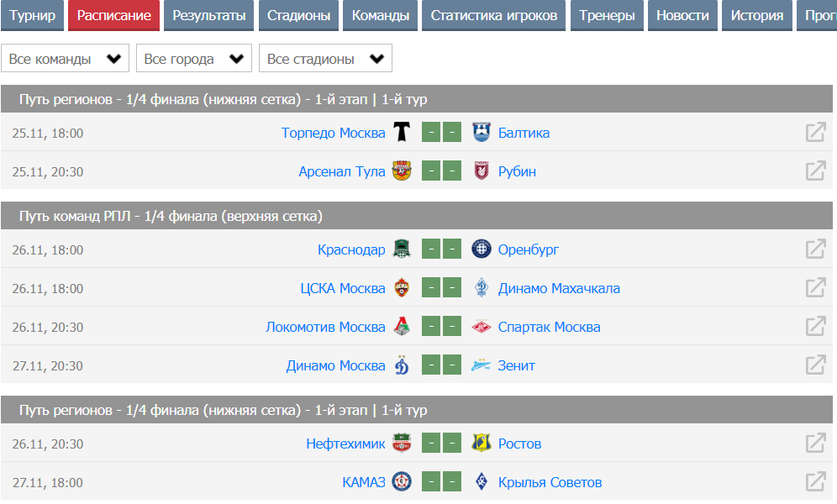Follow the Арсенал Тула team link
Image resolution: width=837 pixels, height=504 pixels.
pyautogui.click(x=342, y=171)
